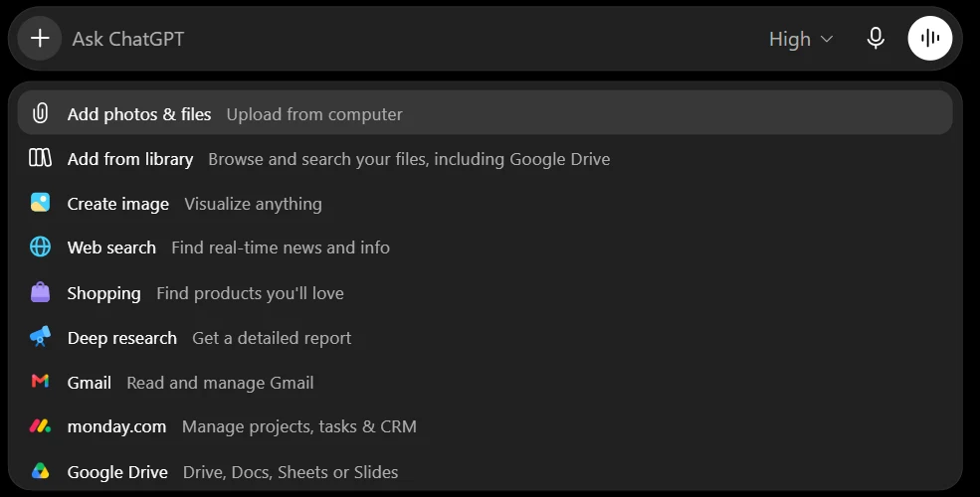
Task: Click the monday.com logo icon
Action: click(40, 426)
